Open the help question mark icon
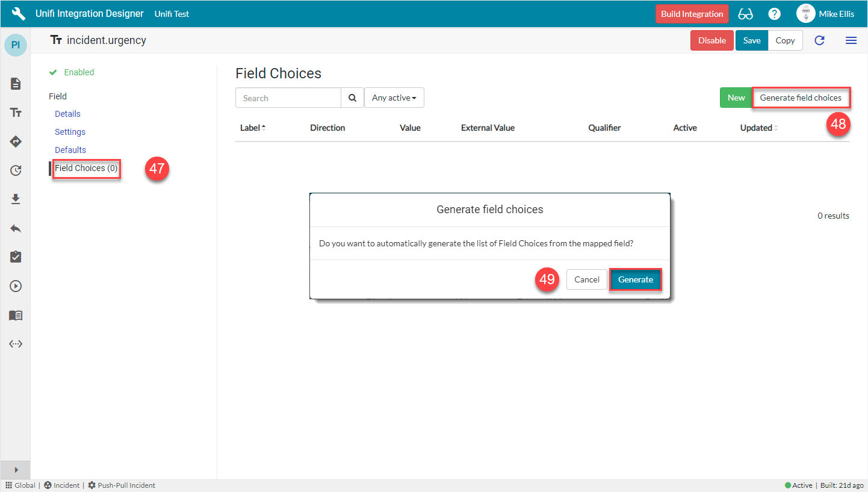 point(774,14)
